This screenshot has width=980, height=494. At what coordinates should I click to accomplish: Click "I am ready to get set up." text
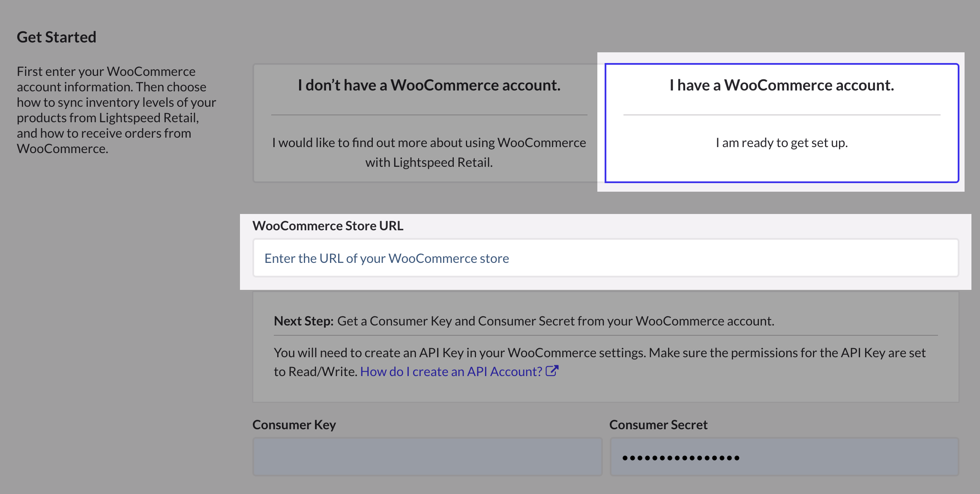(782, 142)
